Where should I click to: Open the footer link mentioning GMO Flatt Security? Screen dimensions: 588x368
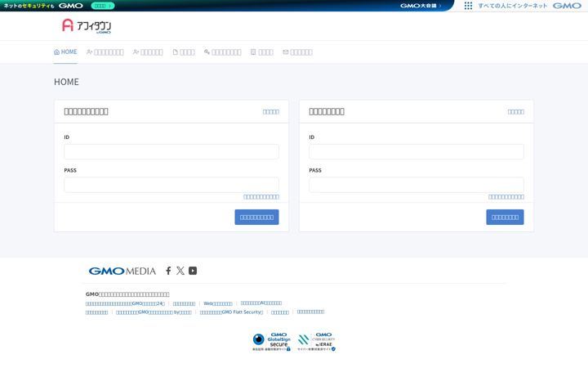click(231, 312)
